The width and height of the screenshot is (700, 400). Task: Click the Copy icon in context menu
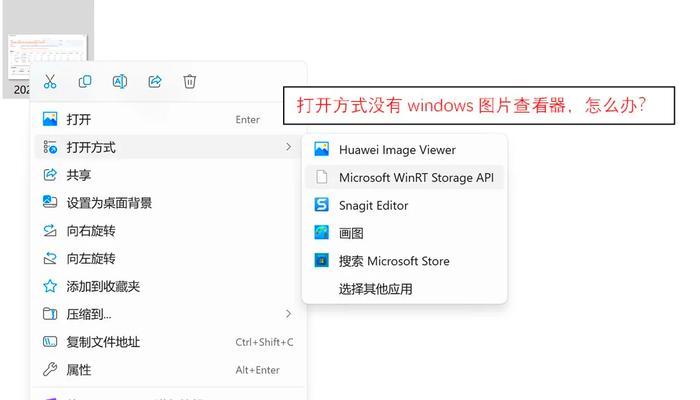click(x=85, y=82)
